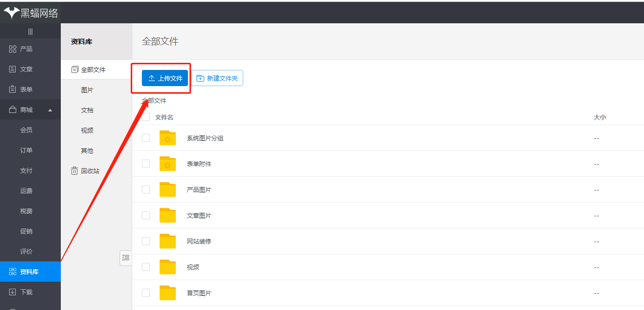Viewport: 644px width, 310px height.
Task: Open 文章 from the left sidebar icon
Action: 13,69
